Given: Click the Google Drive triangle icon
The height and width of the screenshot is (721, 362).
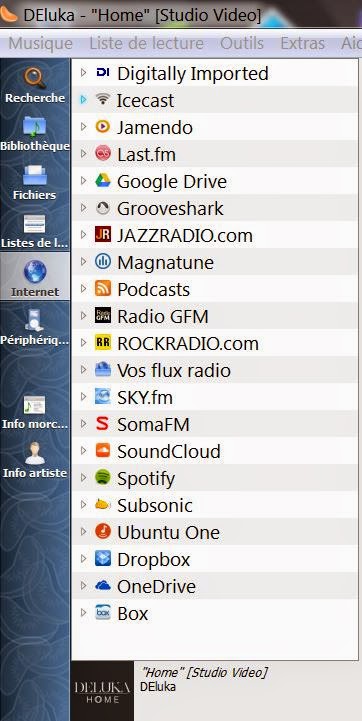Looking at the screenshot, I should tap(103, 181).
